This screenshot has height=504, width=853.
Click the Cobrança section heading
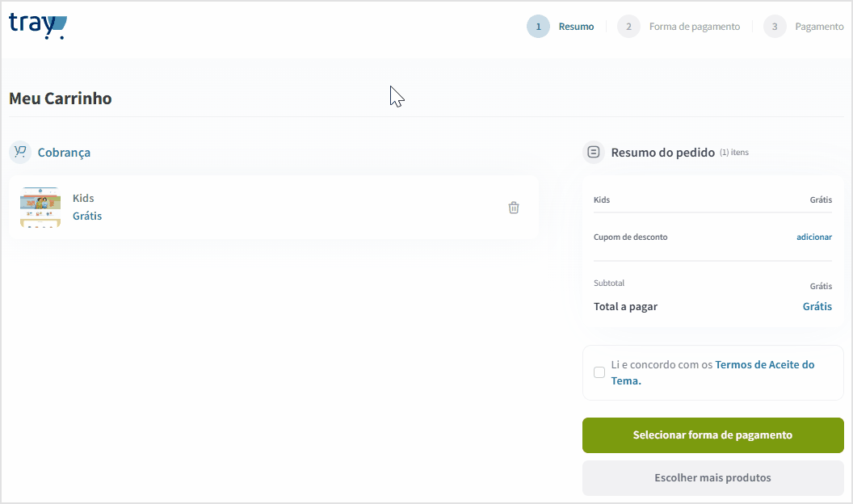pyautogui.click(x=64, y=153)
